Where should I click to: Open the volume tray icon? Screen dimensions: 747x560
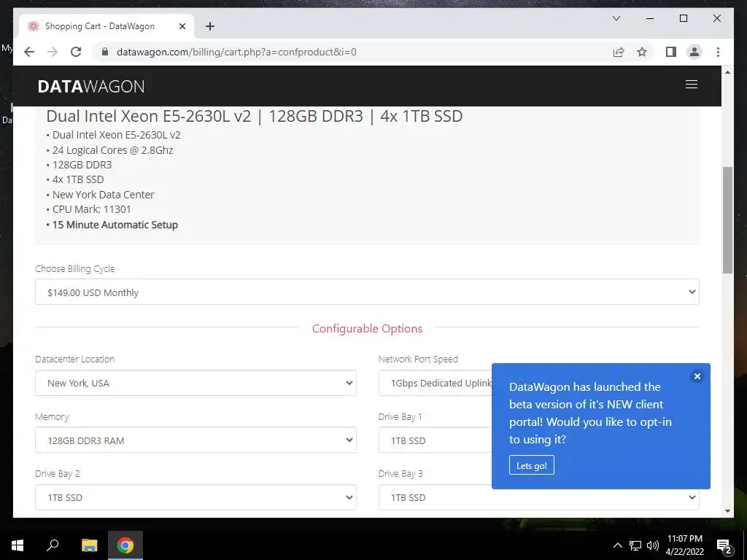[653, 545]
